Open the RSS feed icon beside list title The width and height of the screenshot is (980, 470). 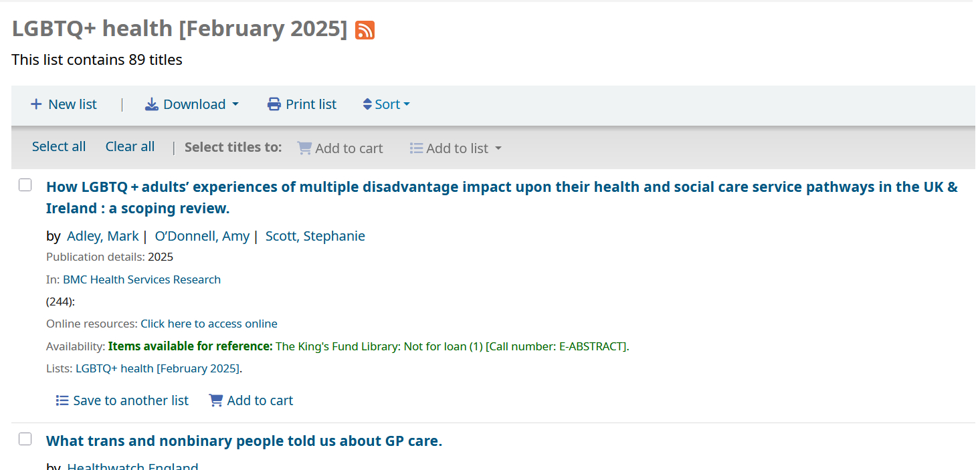click(x=365, y=30)
